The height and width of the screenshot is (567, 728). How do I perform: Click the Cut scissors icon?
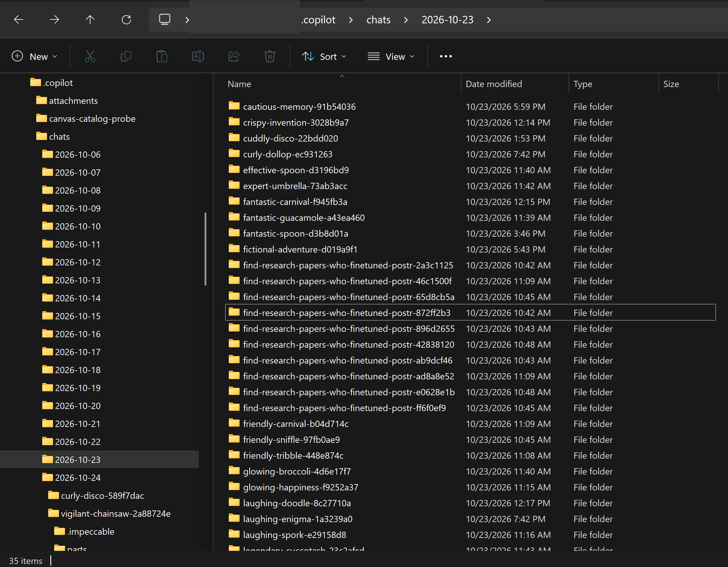90,56
